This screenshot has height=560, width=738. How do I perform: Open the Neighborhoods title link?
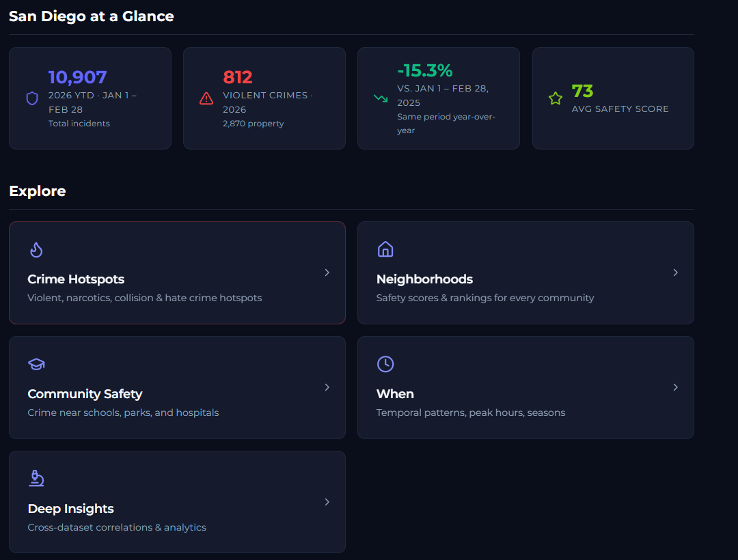tap(424, 279)
